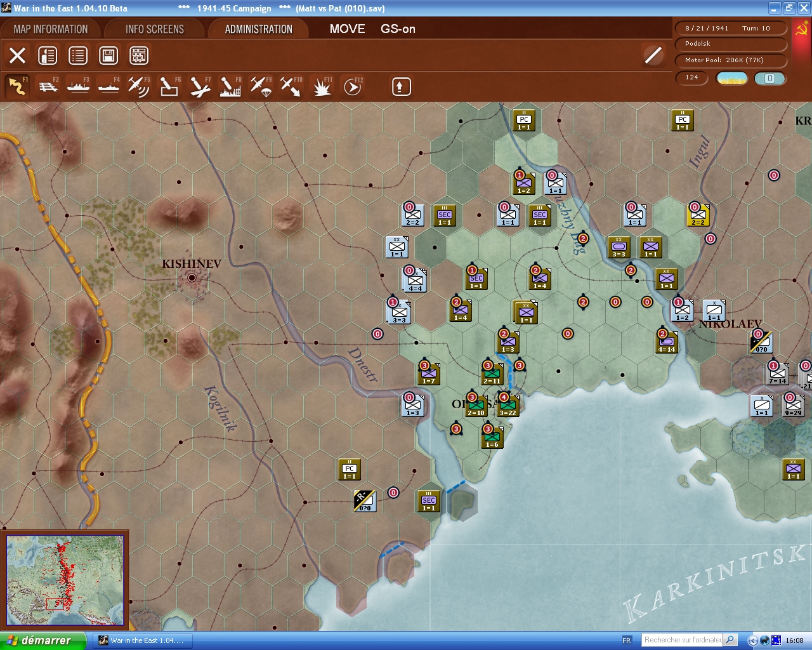Open the MAP INFORMATION tab
812x650 pixels.
pos(51,29)
